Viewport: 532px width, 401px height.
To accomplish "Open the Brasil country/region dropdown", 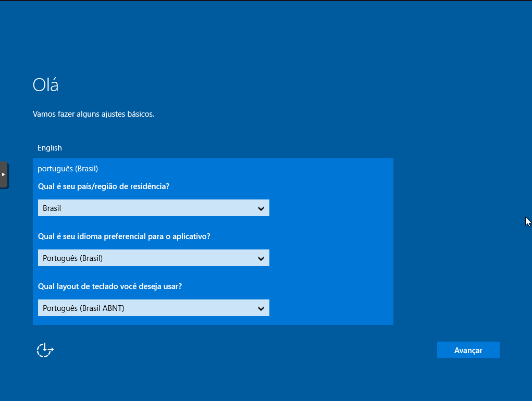I will (154, 208).
